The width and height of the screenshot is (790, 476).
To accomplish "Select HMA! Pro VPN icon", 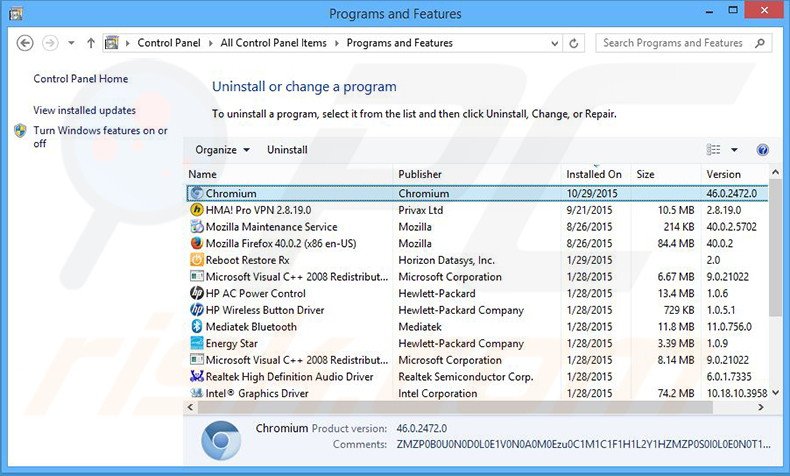I will (196, 210).
